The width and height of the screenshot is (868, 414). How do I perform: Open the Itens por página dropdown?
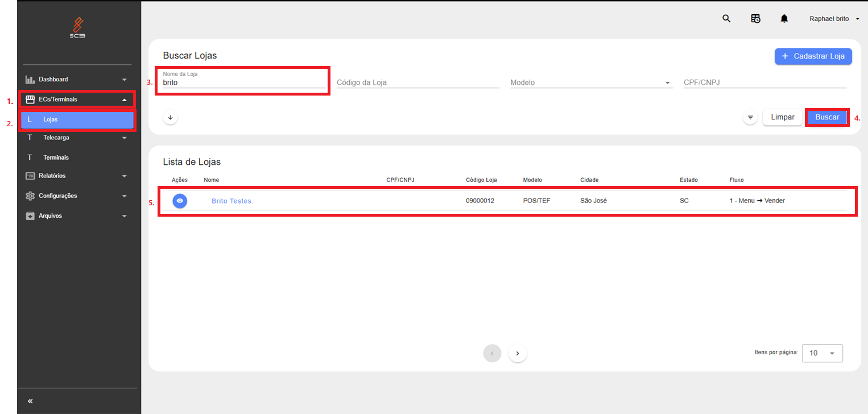pos(822,353)
